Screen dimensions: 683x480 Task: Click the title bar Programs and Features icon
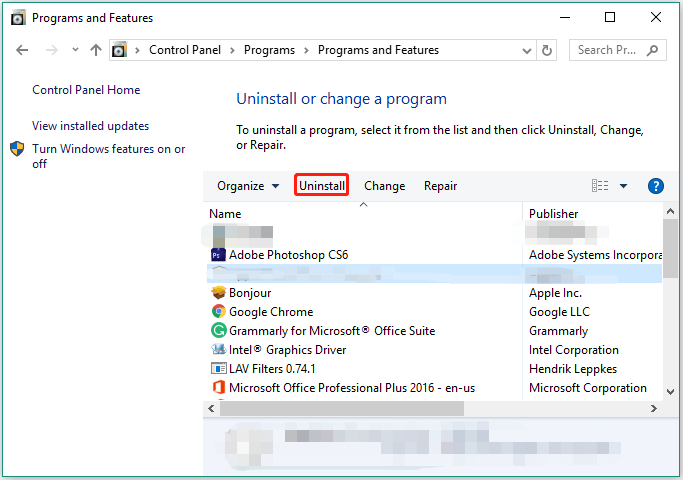[18, 18]
